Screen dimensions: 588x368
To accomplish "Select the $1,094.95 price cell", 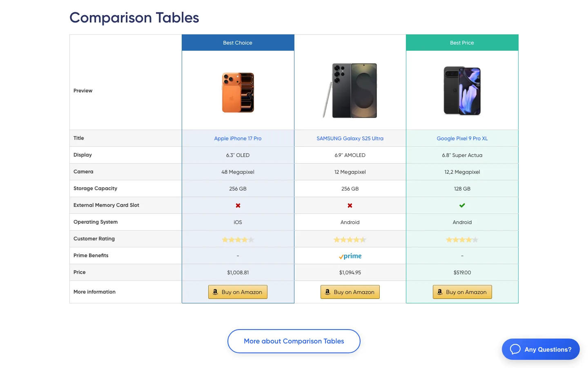I will click(x=350, y=272).
